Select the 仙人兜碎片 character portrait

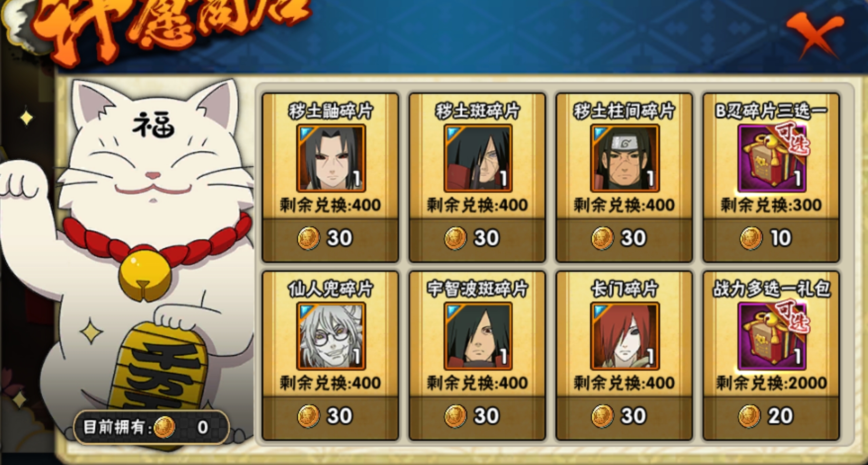331,336
